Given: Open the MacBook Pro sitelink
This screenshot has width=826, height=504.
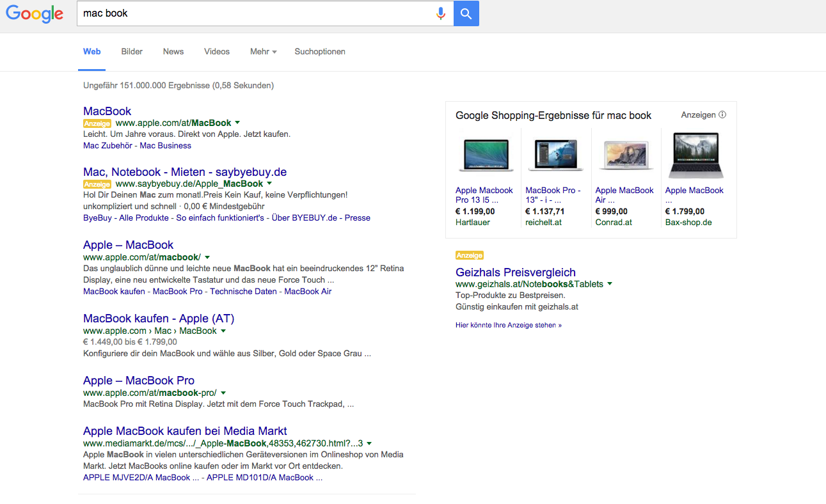Looking at the screenshot, I should [177, 291].
